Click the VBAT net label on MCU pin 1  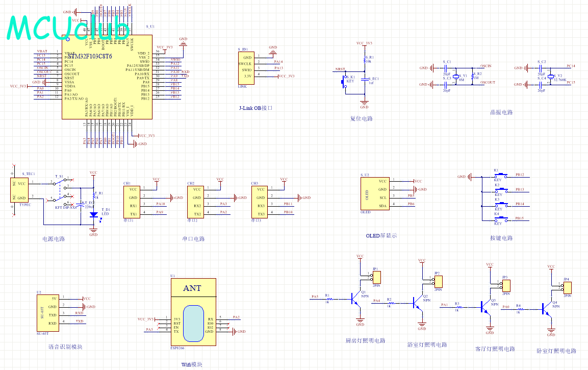coord(42,52)
